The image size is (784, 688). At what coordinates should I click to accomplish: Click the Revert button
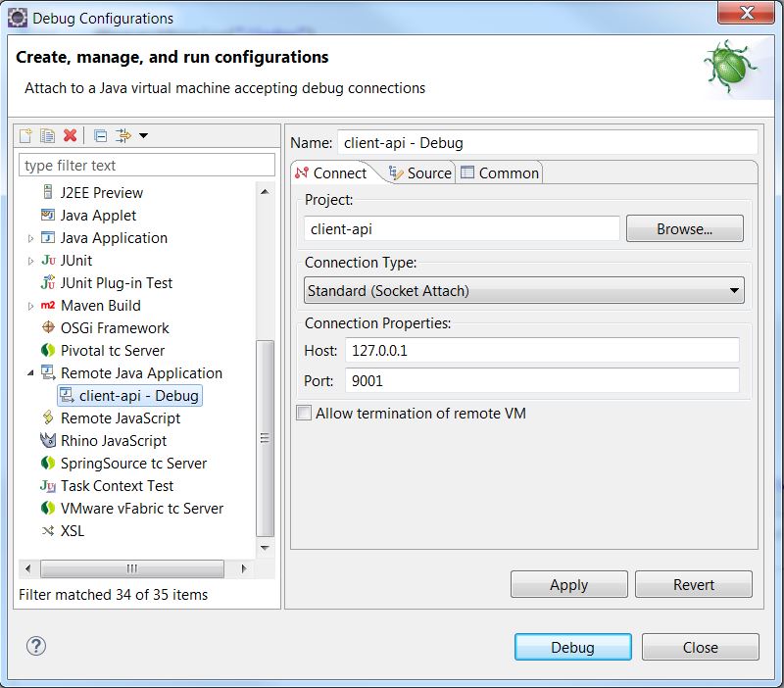click(x=694, y=584)
